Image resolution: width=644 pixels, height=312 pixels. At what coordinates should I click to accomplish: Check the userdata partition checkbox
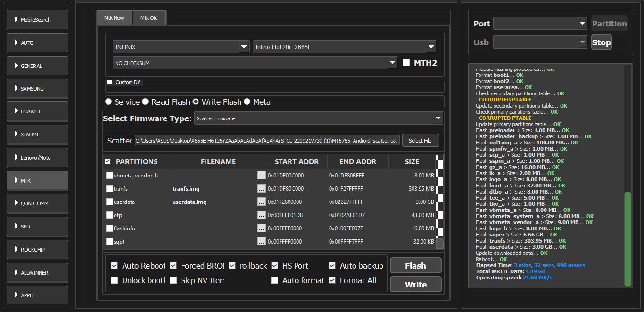coord(109,202)
